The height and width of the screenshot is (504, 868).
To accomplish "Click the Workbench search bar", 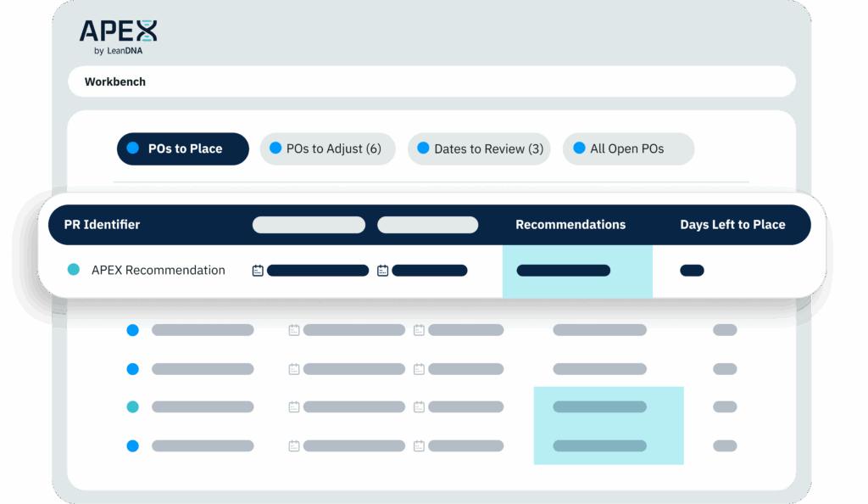I will [431, 81].
